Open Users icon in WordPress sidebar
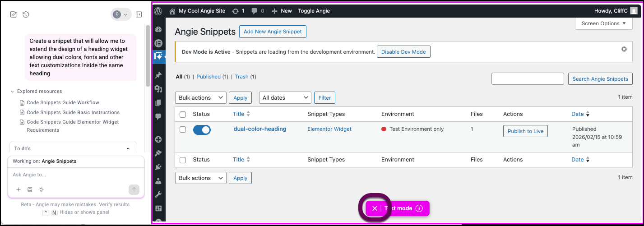The height and width of the screenshot is (226, 644). (158, 181)
